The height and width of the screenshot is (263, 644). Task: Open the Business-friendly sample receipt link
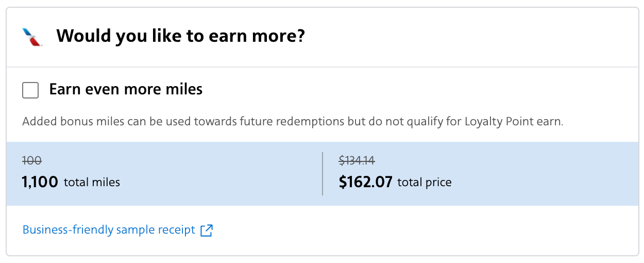[x=109, y=229]
